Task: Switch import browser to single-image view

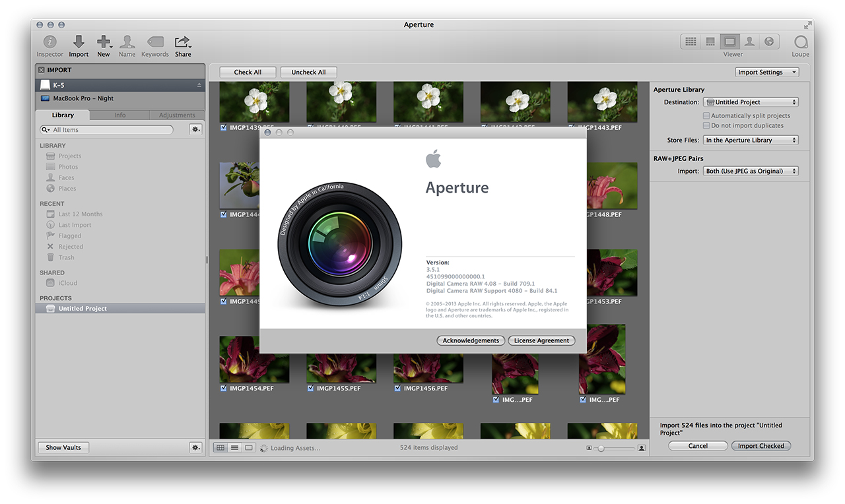Action: 249,447
